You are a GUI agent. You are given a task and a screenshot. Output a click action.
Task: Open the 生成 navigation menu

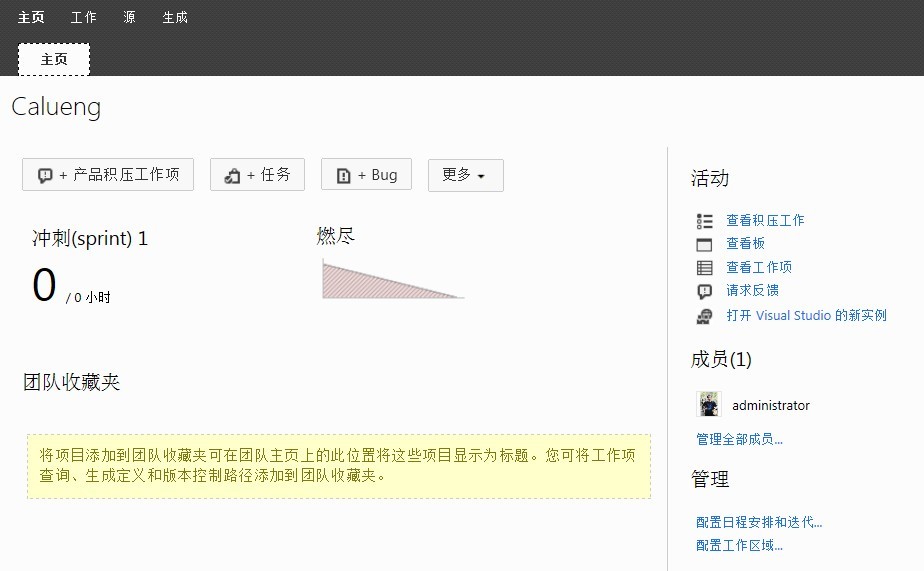[x=175, y=18]
